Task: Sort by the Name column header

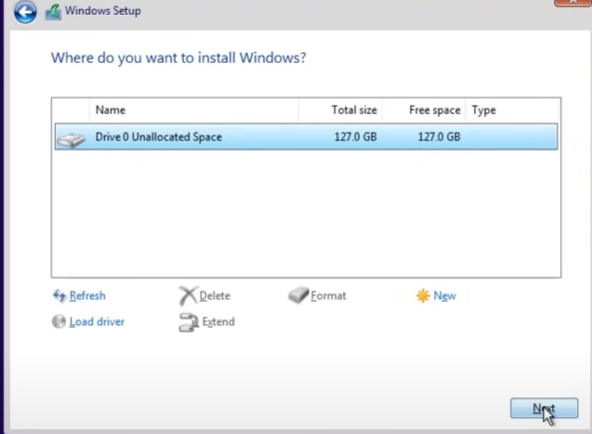Action: (x=194, y=110)
